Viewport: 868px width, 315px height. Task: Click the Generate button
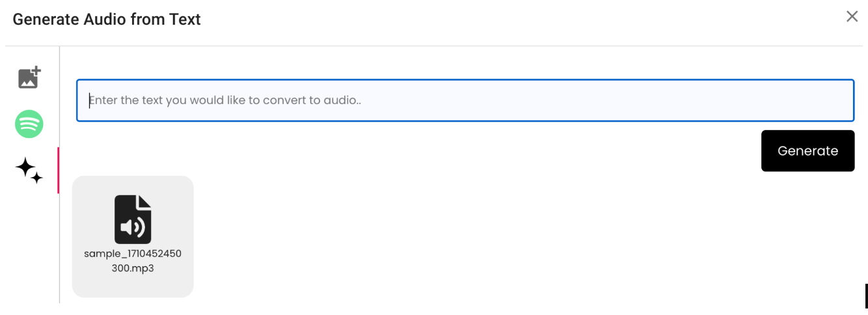807,151
